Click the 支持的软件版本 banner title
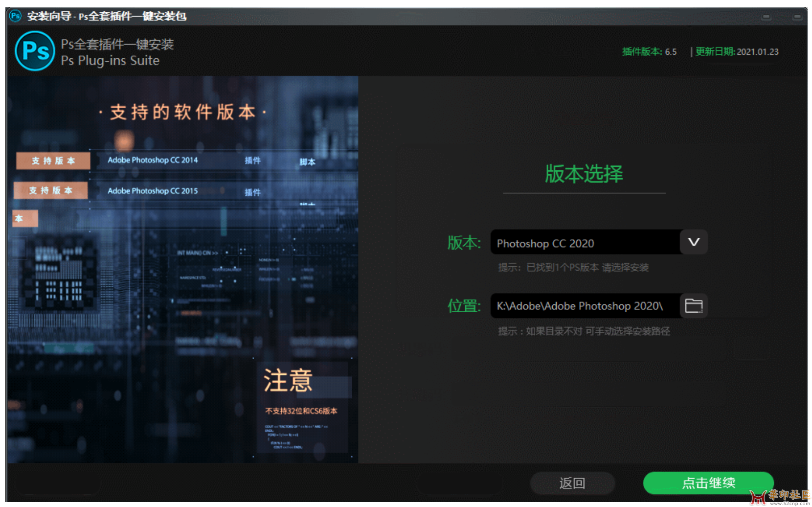The height and width of the screenshot is (507, 812). coord(182,112)
